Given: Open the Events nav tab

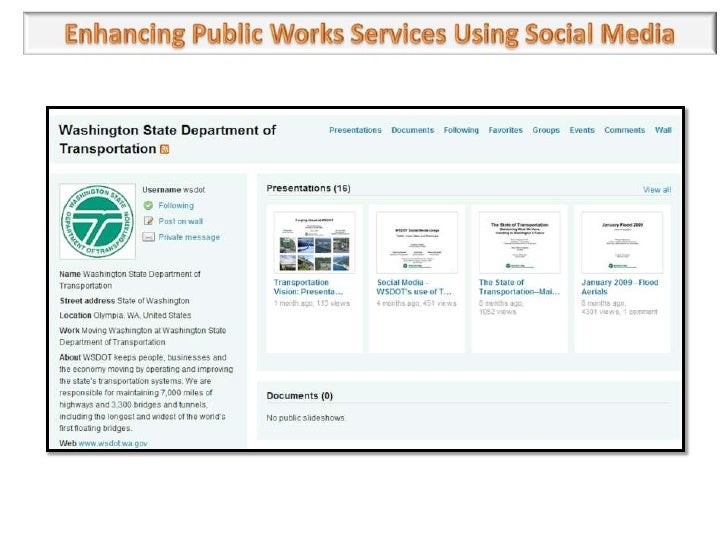Looking at the screenshot, I should coord(582,130).
